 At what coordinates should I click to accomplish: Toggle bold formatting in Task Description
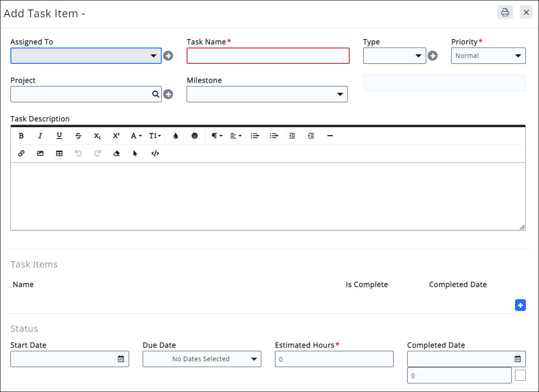point(21,136)
